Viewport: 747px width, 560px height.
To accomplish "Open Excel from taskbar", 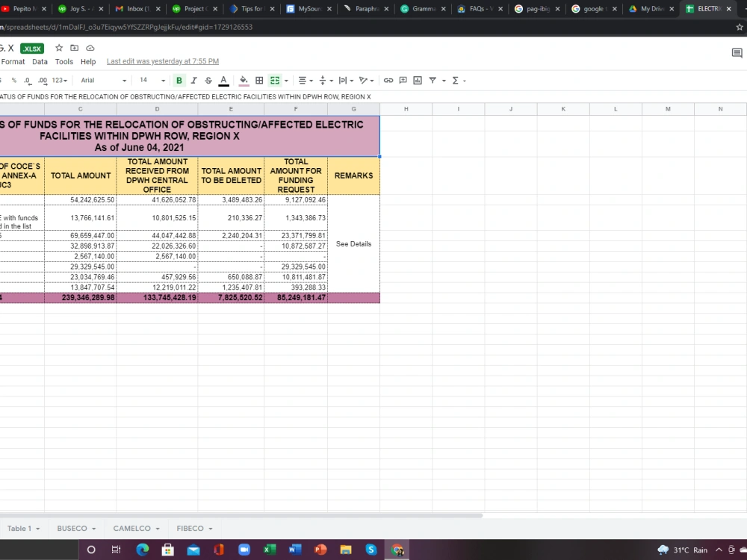I will [270, 550].
